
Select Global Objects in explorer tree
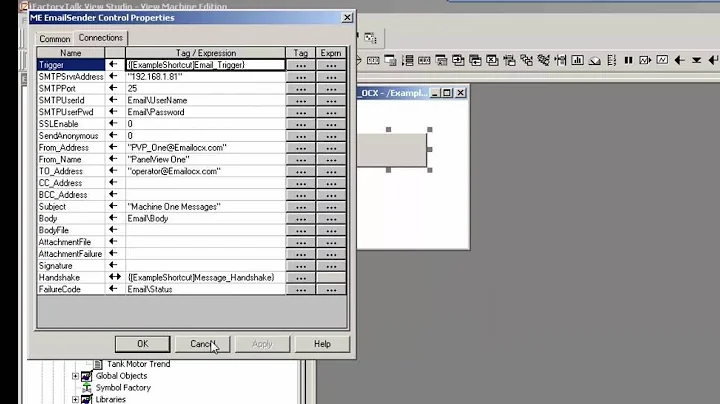(x=121, y=376)
